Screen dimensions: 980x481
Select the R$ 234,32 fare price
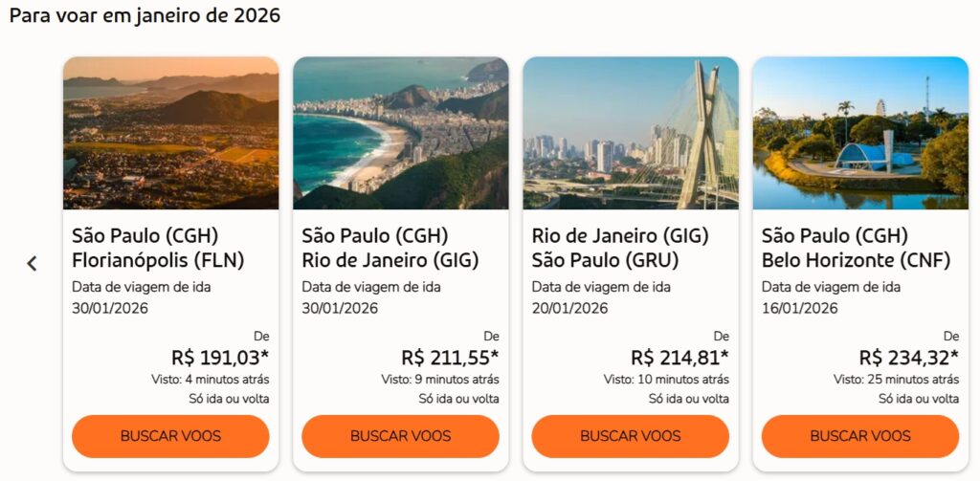pyautogui.click(x=909, y=358)
